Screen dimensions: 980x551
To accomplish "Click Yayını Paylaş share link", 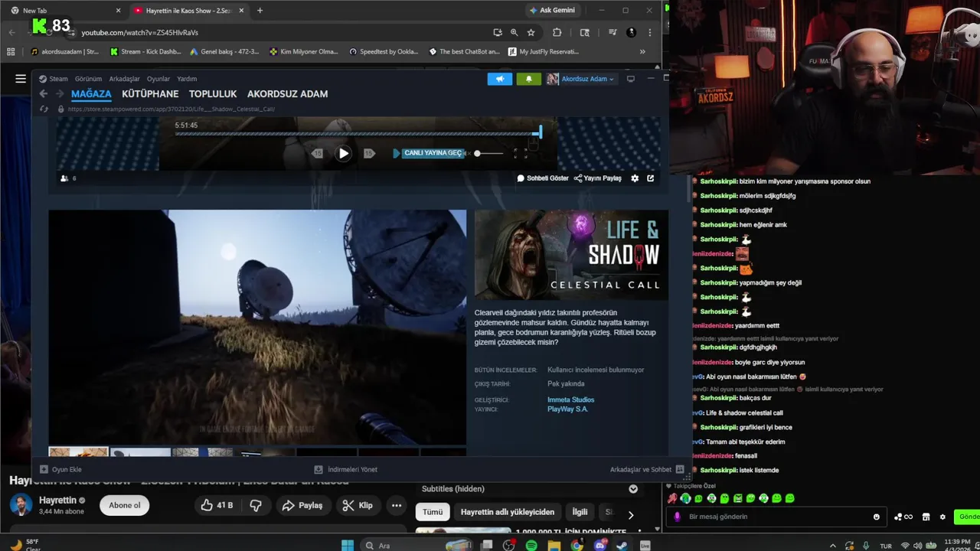I will (598, 178).
